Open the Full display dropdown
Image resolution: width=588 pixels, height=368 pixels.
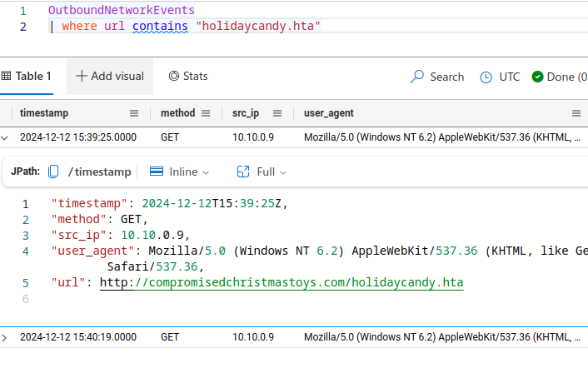click(x=262, y=172)
